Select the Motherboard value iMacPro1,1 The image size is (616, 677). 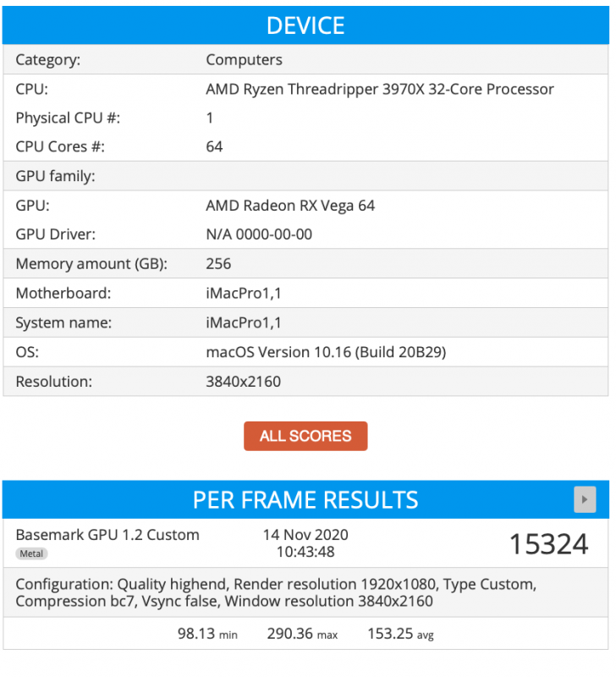pos(244,294)
